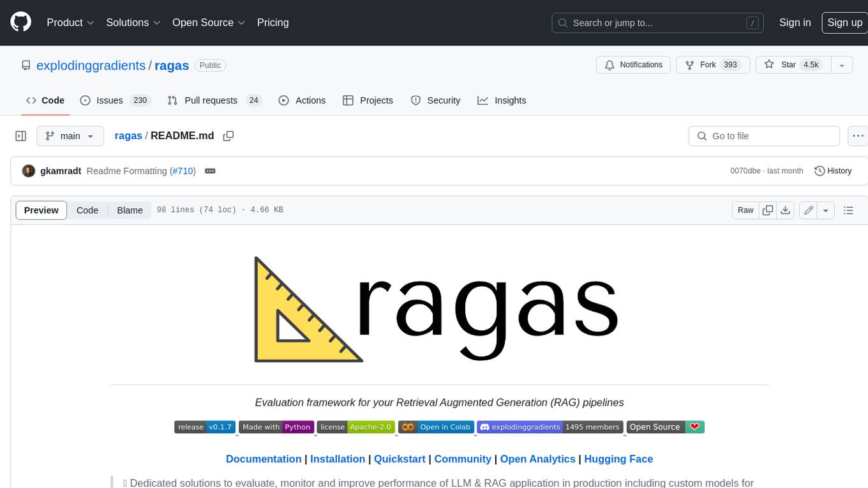Open the main branch selector
The height and width of the screenshot is (488, 868).
[x=70, y=136]
